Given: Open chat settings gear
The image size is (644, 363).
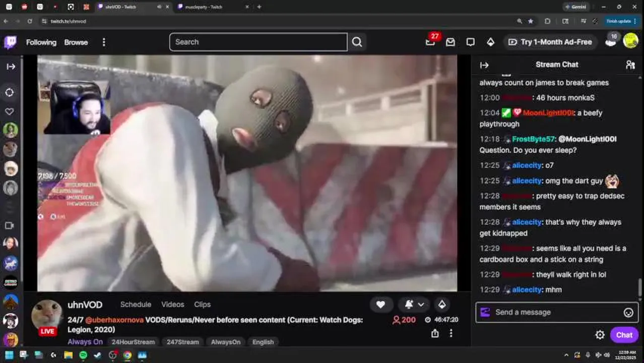Looking at the screenshot, I should (600, 335).
